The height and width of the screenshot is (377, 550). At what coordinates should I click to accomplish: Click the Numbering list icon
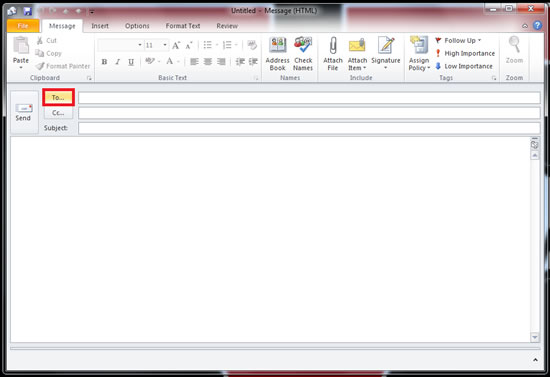(227, 45)
